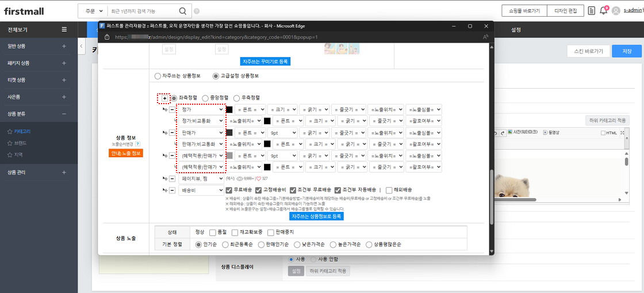Image resolution: width=644 pixels, height=293 pixels.
Task: Uncheck the 무료배송 checkbox
Action: [x=229, y=190]
